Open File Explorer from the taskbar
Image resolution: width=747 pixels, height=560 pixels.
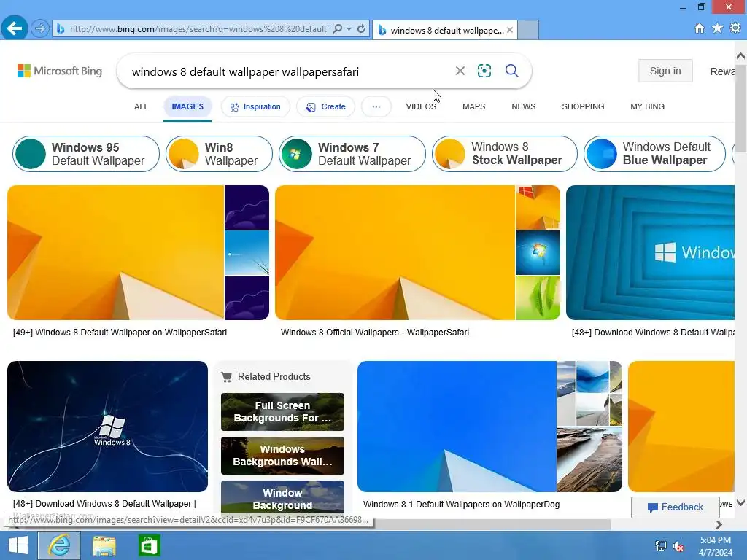click(104, 545)
